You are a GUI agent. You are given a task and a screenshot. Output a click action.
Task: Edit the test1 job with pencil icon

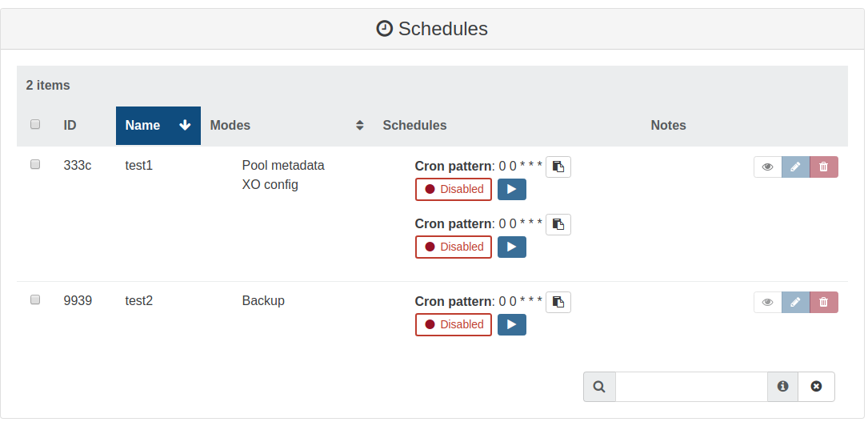click(x=795, y=167)
